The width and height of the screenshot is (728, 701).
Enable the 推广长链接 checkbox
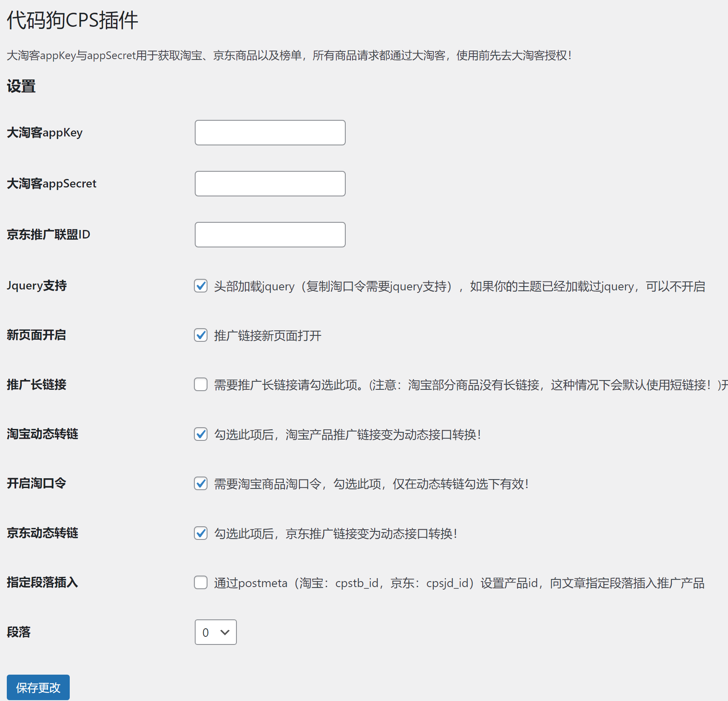click(x=201, y=385)
